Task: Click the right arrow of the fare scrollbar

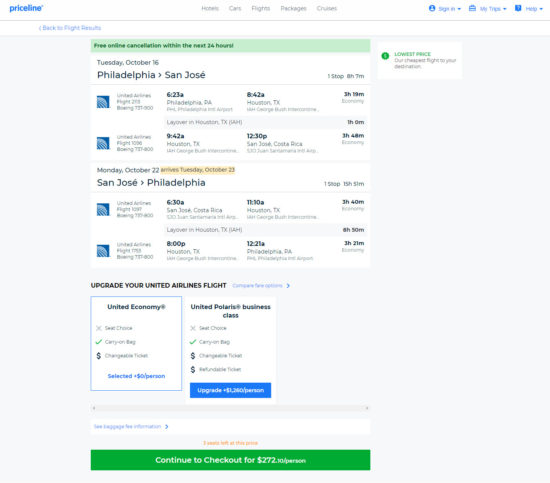Action: tap(367, 408)
